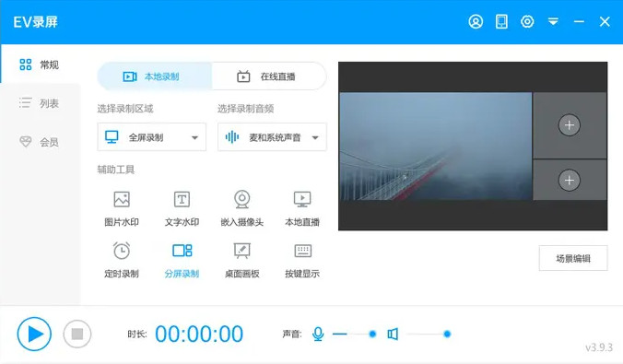The image size is (623, 364).
Task: Open the user account profile icon
Action: tap(476, 21)
